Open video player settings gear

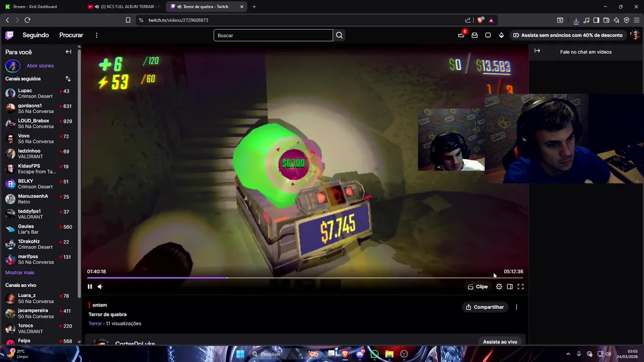(499, 287)
